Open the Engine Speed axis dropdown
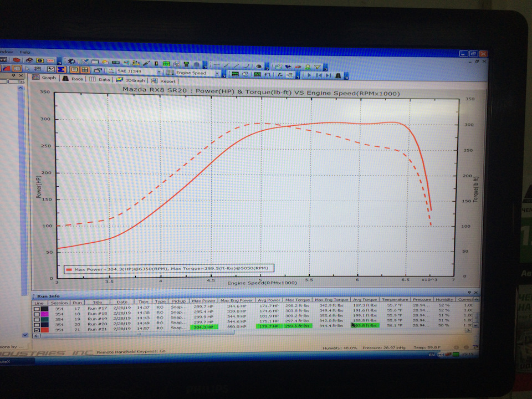This screenshot has height=399, width=532. (217, 73)
